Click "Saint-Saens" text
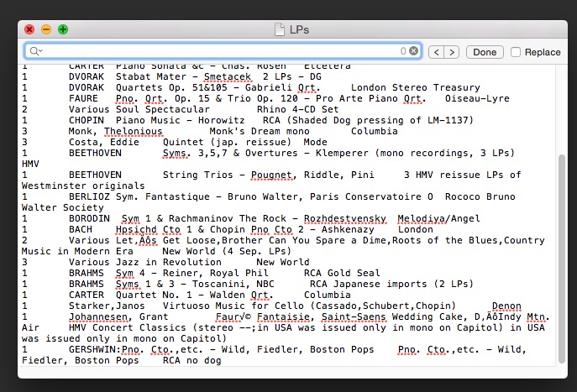 [354, 316]
